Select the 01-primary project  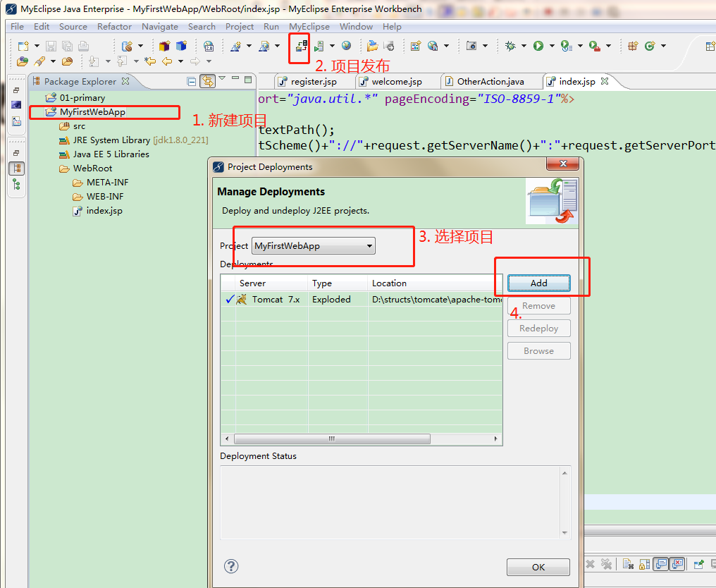tap(82, 98)
